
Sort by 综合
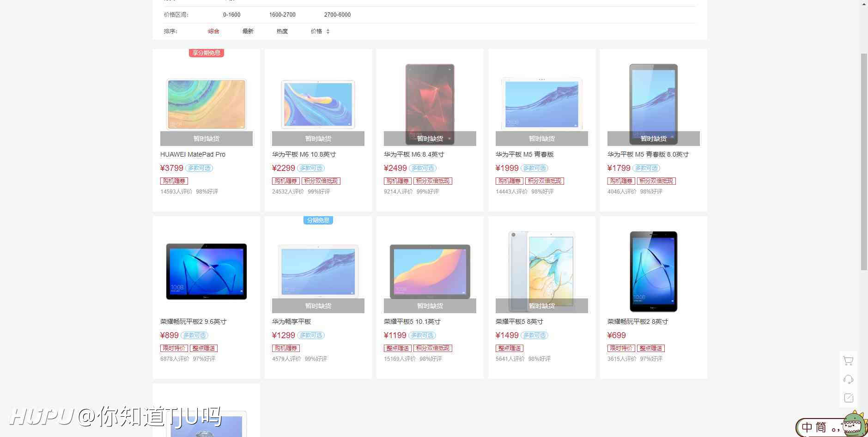coord(213,31)
